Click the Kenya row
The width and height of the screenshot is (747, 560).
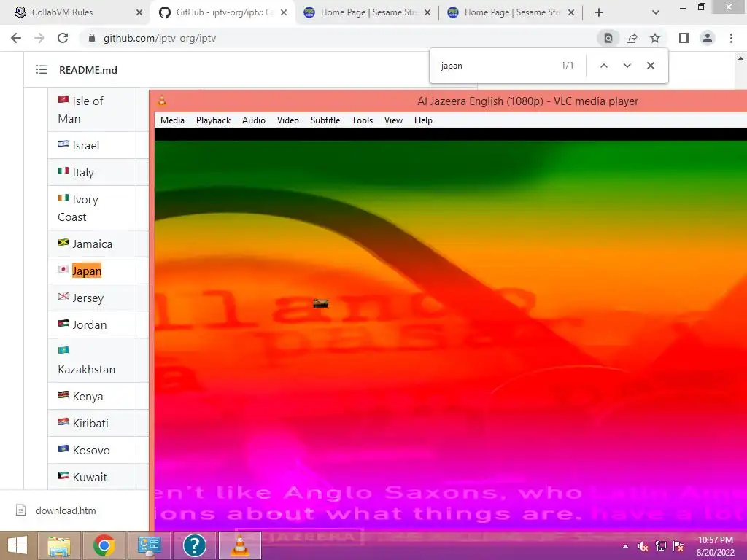pyautogui.click(x=91, y=396)
